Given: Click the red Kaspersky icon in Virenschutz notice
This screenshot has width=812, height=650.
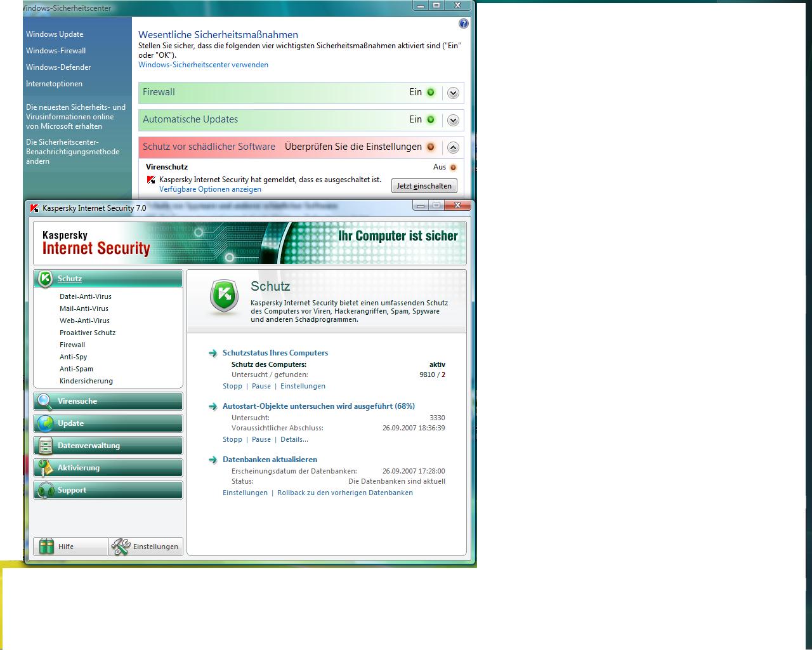Looking at the screenshot, I should tap(151, 180).
